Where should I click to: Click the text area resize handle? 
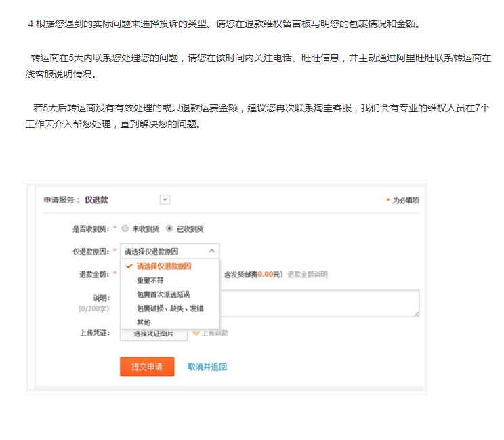(416, 314)
